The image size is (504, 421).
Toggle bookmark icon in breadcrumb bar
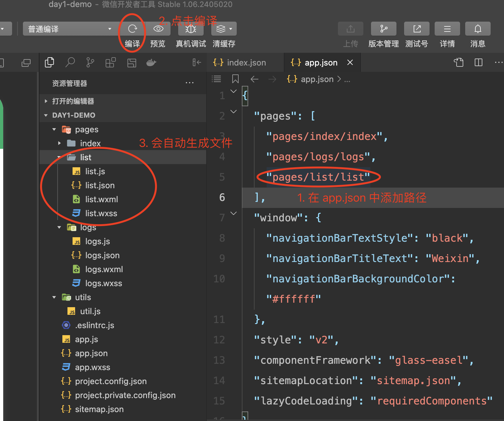(x=235, y=79)
